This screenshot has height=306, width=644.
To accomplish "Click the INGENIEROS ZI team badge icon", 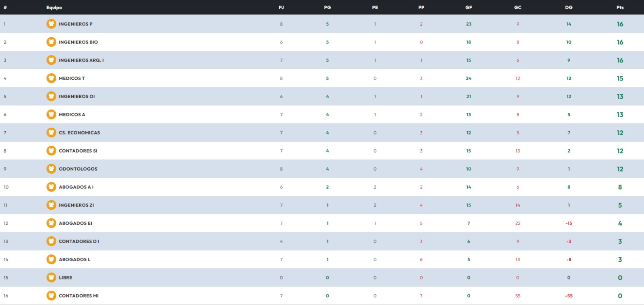I will 51,205.
